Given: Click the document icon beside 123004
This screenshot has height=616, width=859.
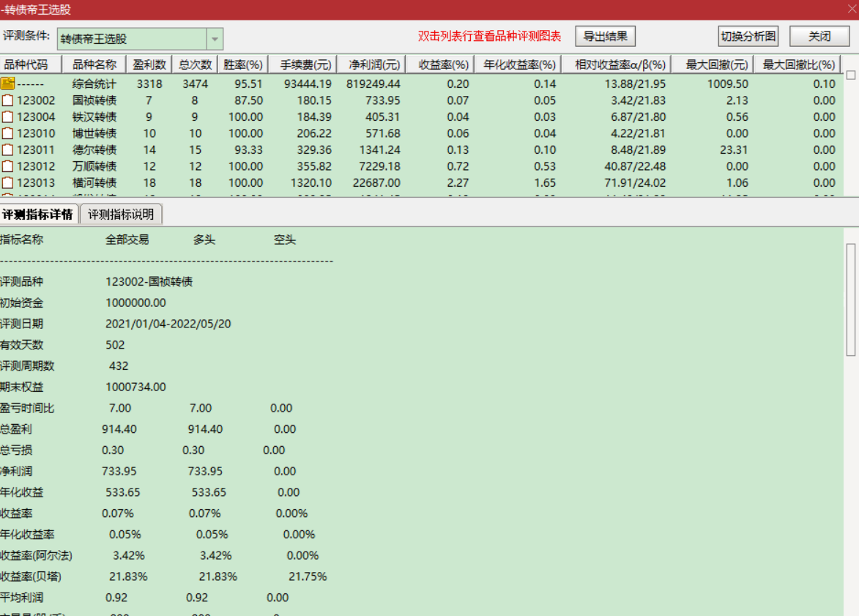Looking at the screenshot, I should point(7,116).
